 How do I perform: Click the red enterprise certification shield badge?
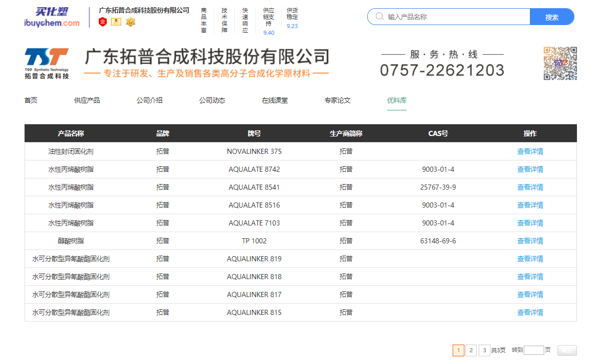click(x=102, y=22)
